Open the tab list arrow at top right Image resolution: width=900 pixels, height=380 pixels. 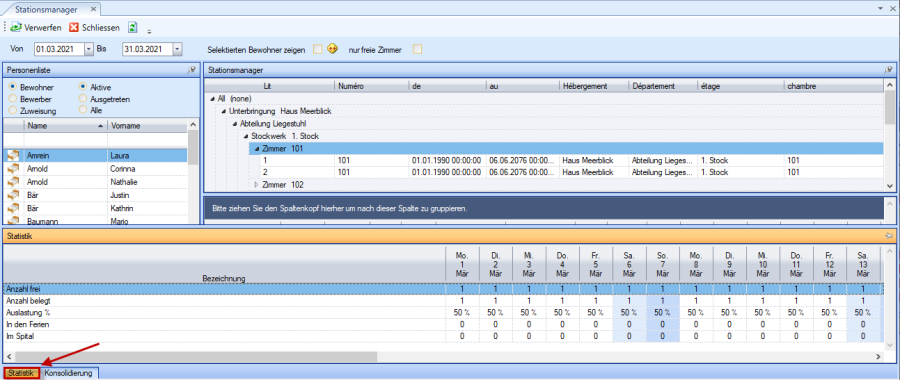coord(881,9)
